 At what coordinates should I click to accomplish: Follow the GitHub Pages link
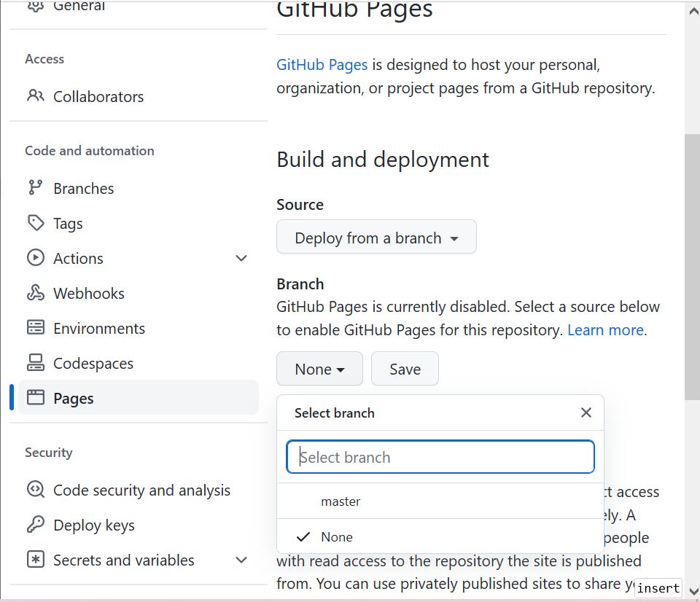pos(322,65)
